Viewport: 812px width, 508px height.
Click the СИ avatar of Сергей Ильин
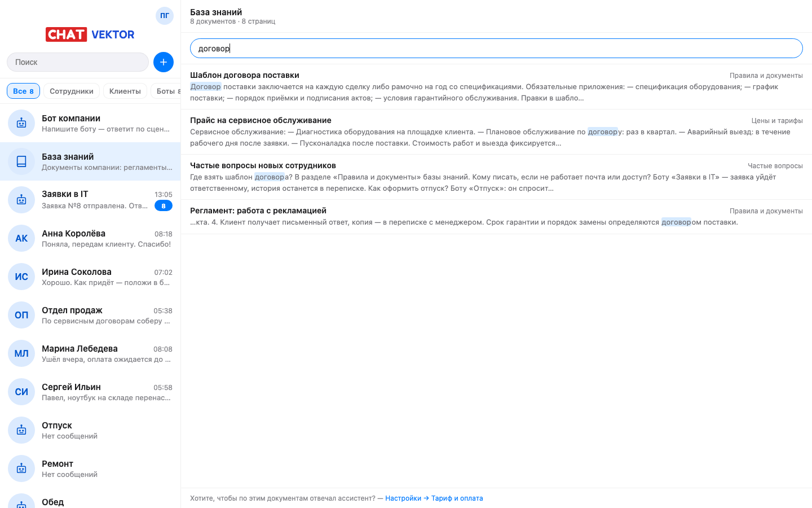pos(21,392)
